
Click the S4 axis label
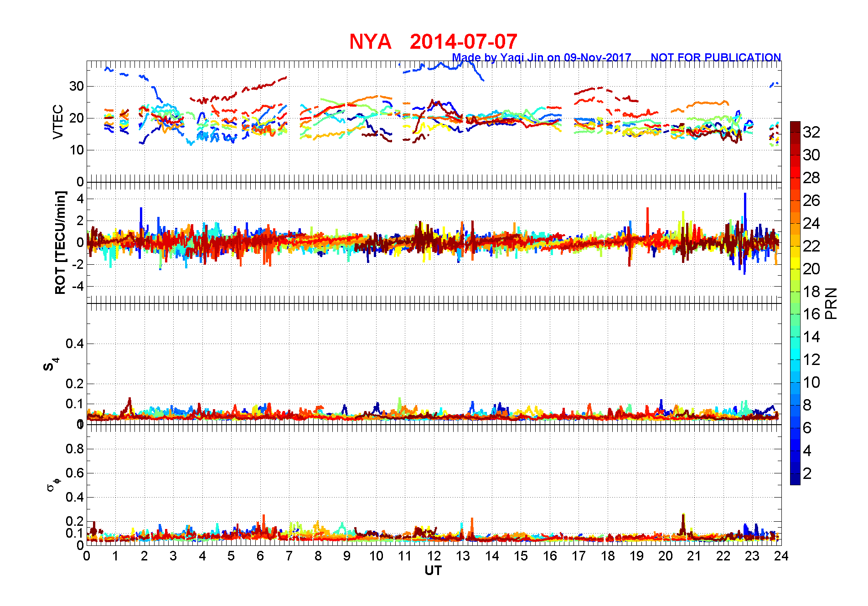(51, 365)
